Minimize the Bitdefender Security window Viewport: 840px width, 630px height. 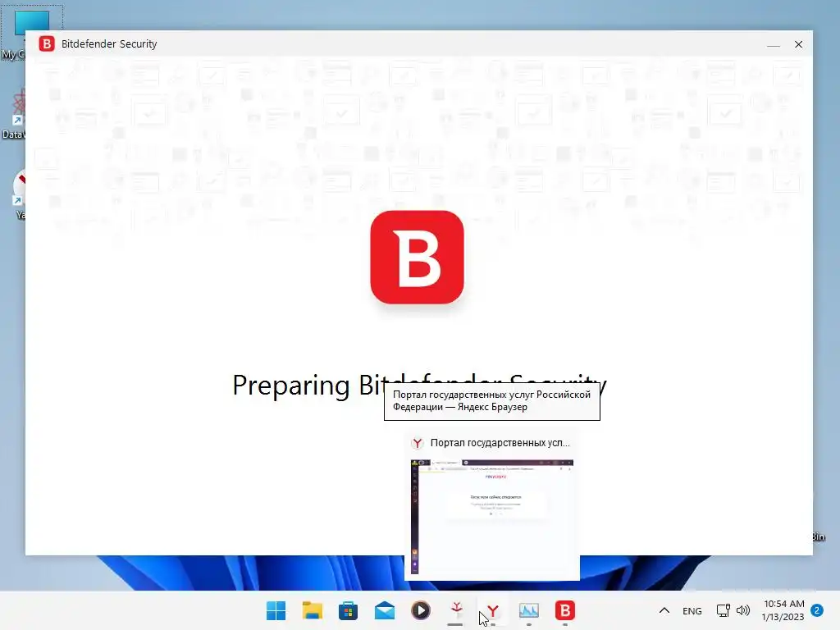pos(773,44)
